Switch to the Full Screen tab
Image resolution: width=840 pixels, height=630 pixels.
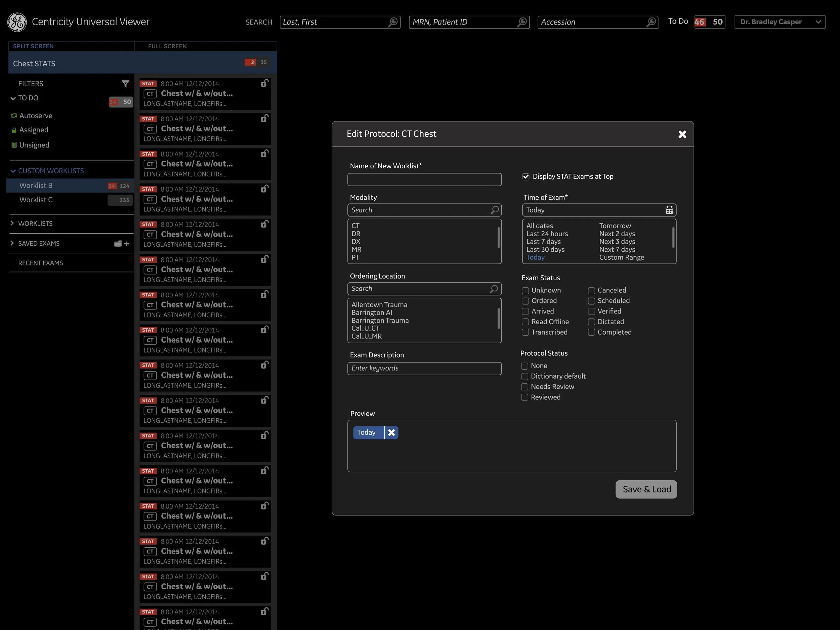click(x=167, y=46)
